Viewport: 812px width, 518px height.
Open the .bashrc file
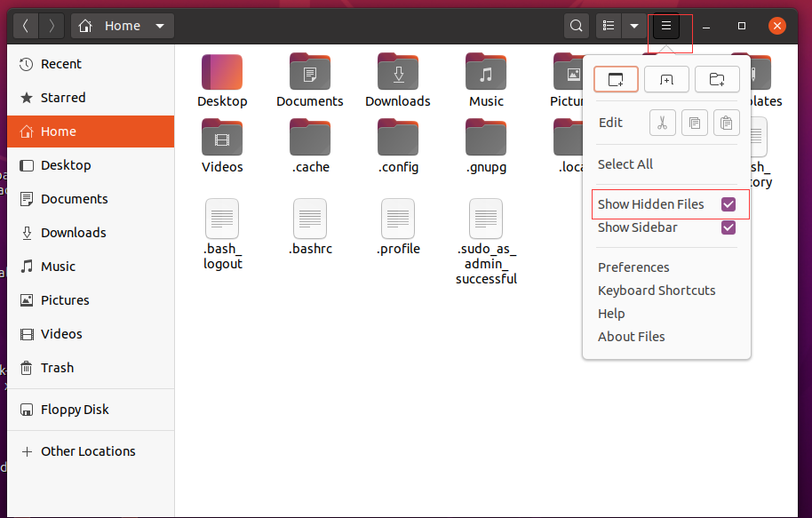[x=310, y=227]
